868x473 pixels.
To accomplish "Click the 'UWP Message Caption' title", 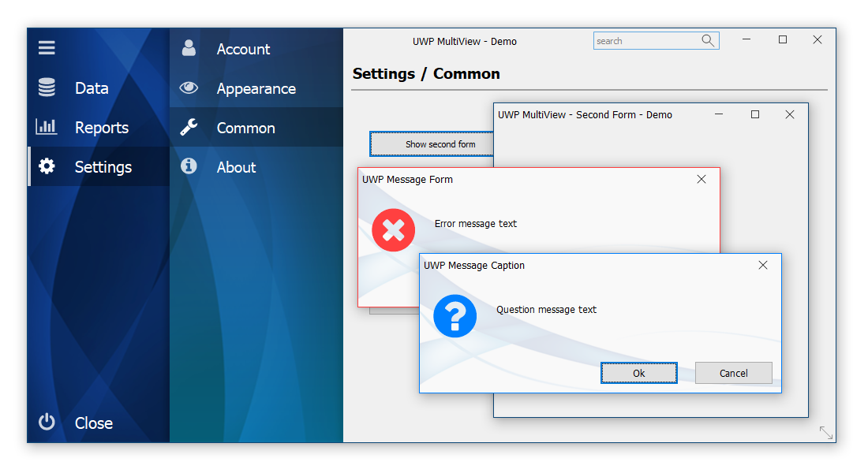I will point(474,265).
